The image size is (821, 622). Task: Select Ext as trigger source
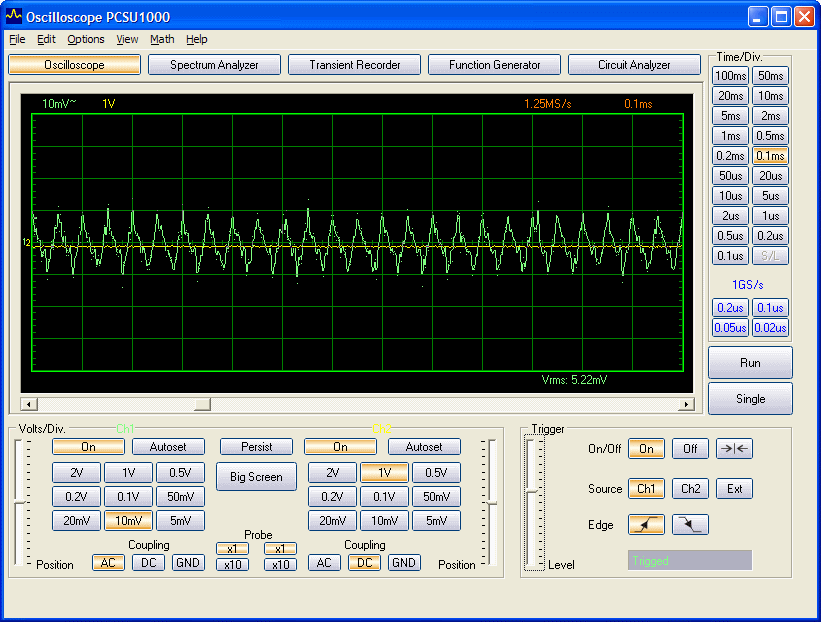click(x=734, y=489)
